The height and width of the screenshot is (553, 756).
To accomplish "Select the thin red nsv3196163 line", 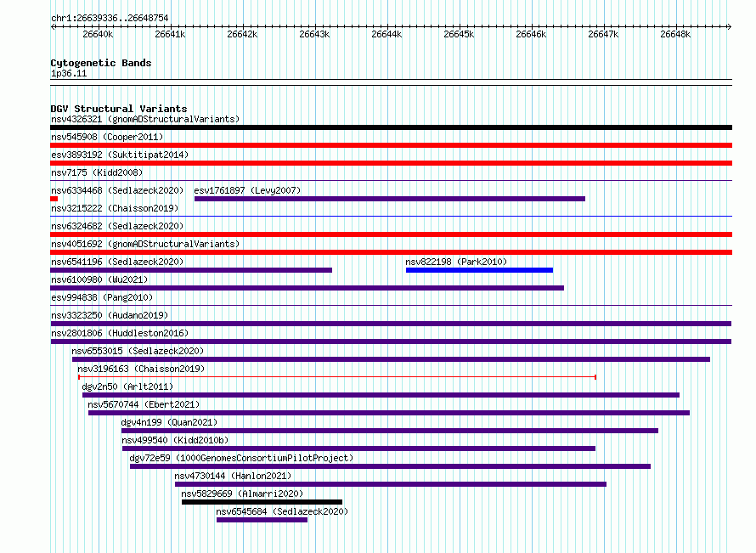I will [337, 377].
